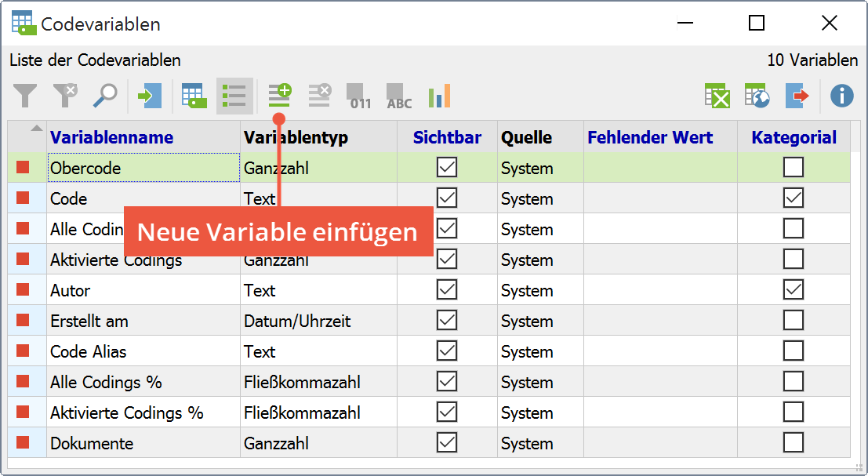
Task: Click the sort arrow in corner header
Action: click(37, 129)
